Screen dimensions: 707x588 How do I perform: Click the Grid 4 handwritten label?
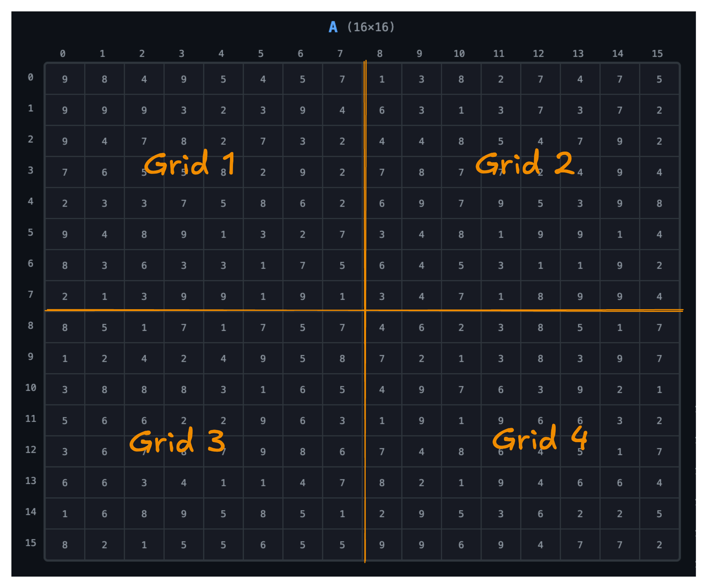click(540, 439)
